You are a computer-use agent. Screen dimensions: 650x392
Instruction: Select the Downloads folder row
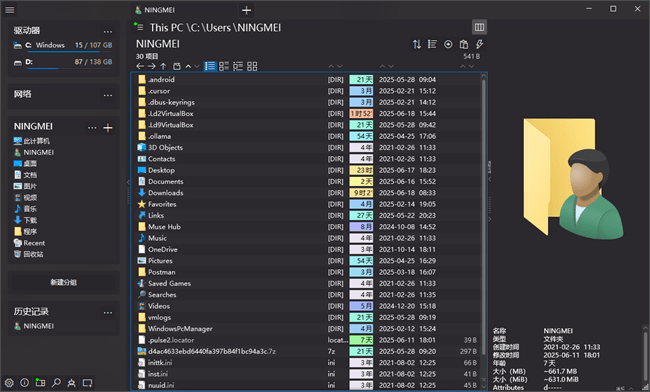click(307, 193)
